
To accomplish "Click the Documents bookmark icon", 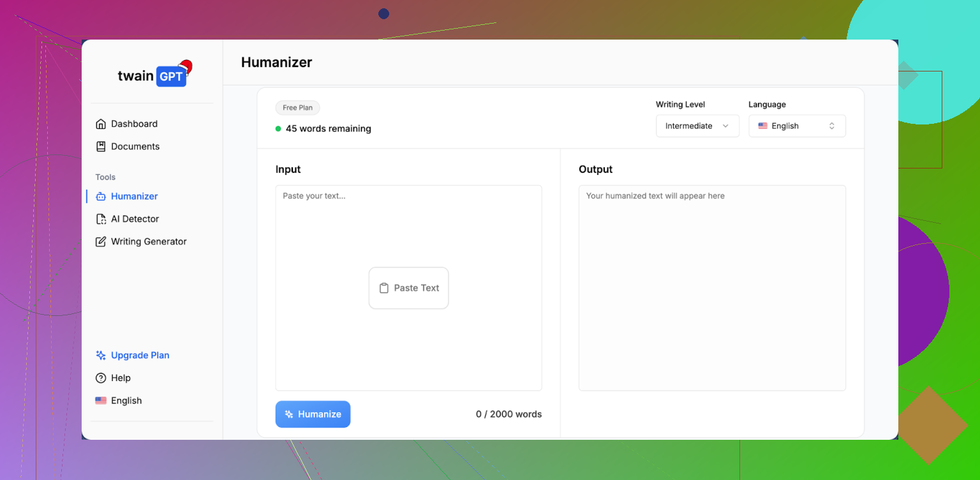I will point(101,146).
